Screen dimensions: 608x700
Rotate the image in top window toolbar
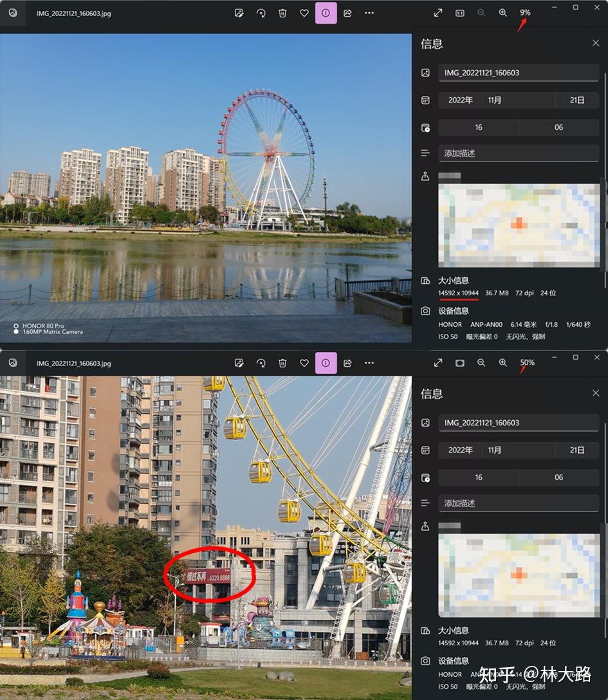click(x=261, y=14)
